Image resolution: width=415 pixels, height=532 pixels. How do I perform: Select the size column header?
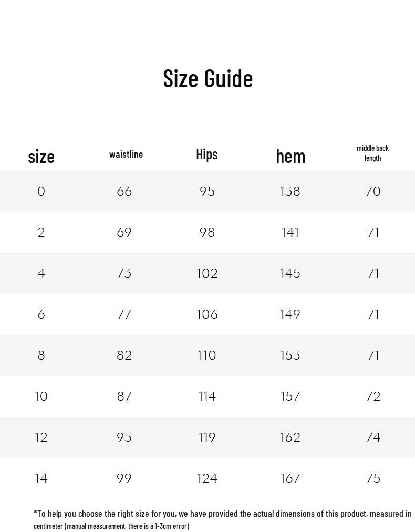(41, 156)
